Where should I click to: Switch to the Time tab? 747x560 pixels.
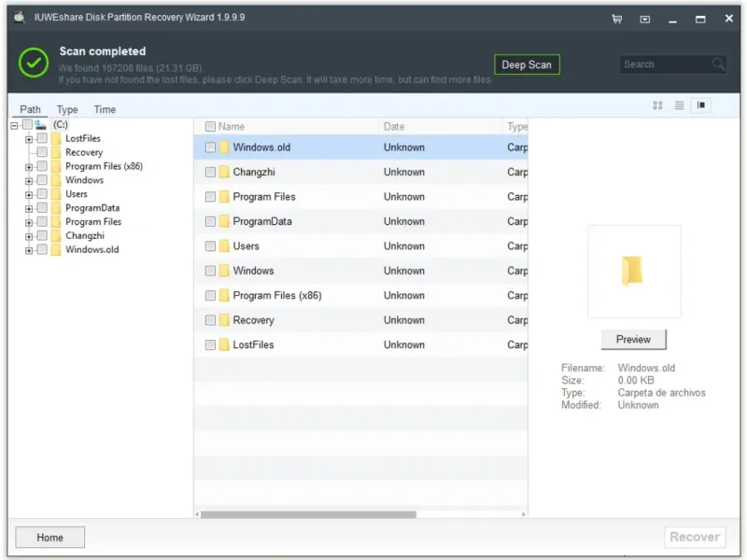click(105, 109)
